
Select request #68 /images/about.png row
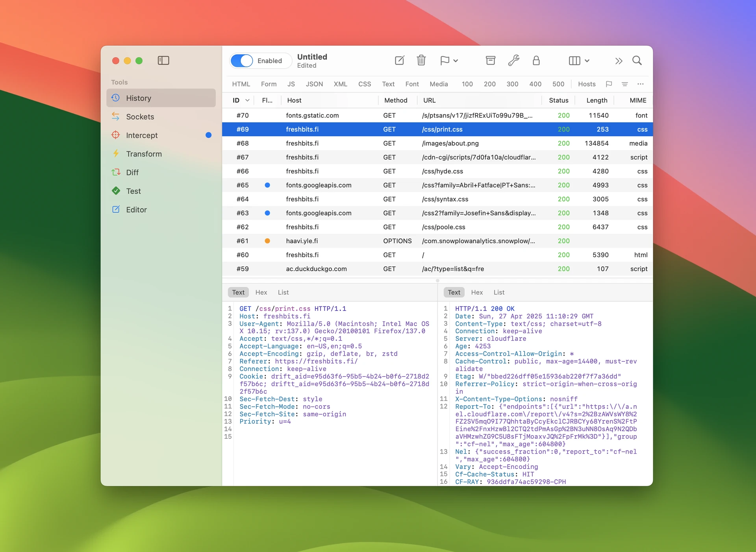click(x=437, y=143)
